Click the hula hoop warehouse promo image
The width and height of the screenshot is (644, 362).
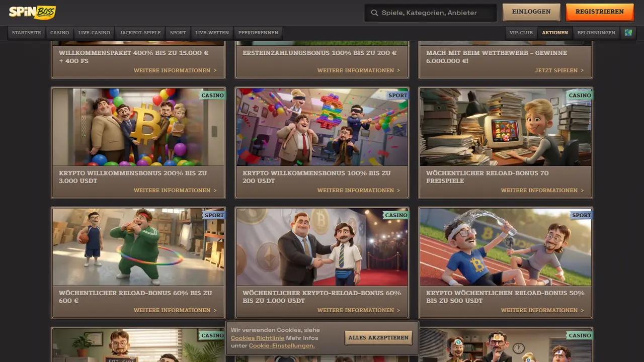click(138, 247)
